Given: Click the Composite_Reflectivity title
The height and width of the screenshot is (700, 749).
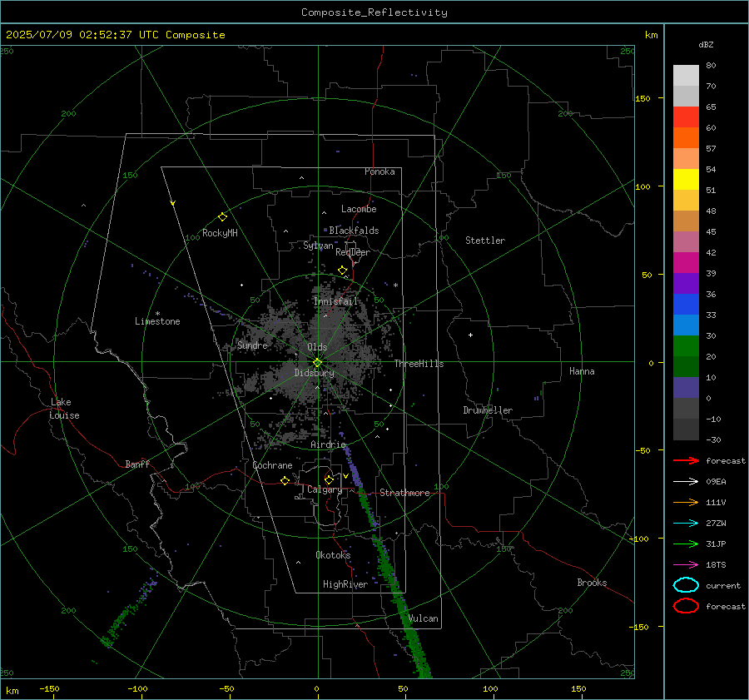Looking at the screenshot, I should (374, 12).
